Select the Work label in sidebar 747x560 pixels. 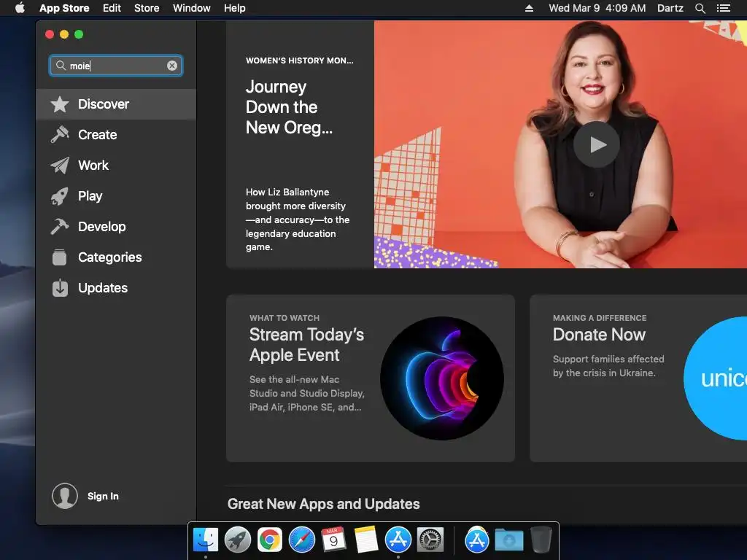click(93, 166)
